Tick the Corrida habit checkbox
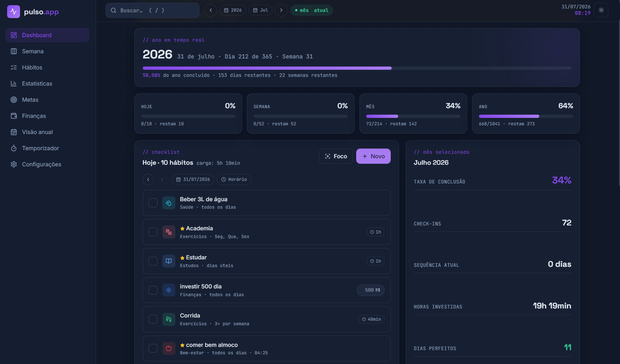 (153, 319)
